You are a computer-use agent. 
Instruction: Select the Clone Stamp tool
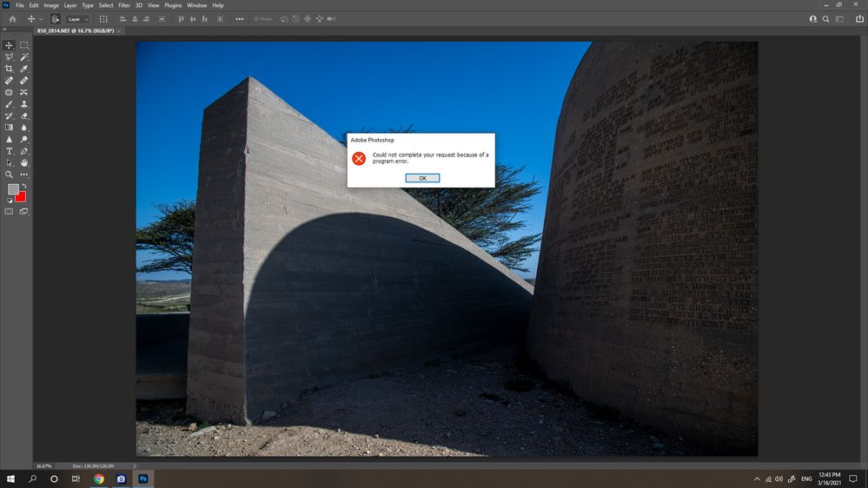23,104
